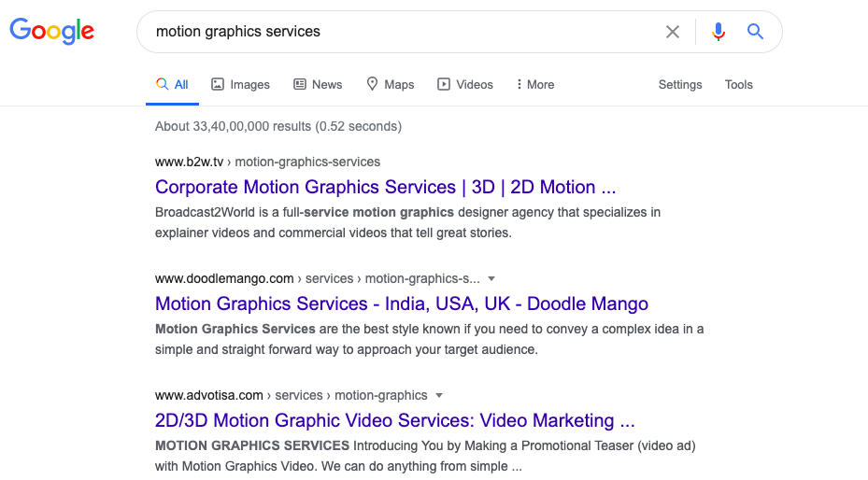Open 2D/3D Motion Graphic Video Services result

coord(394,420)
